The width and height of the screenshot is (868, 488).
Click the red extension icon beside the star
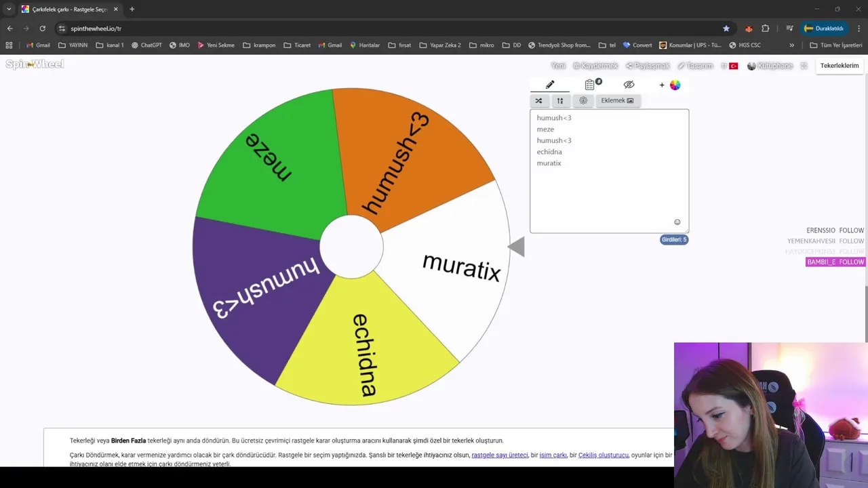[749, 28]
